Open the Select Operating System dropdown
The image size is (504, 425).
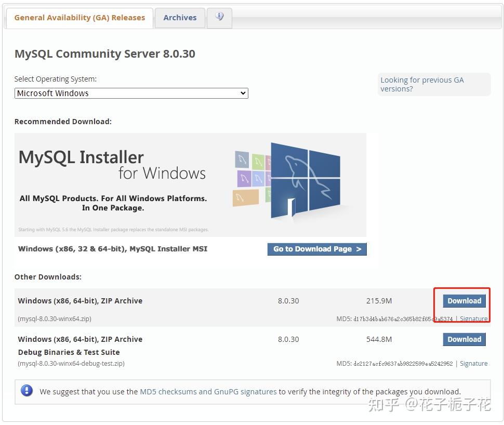[131, 93]
